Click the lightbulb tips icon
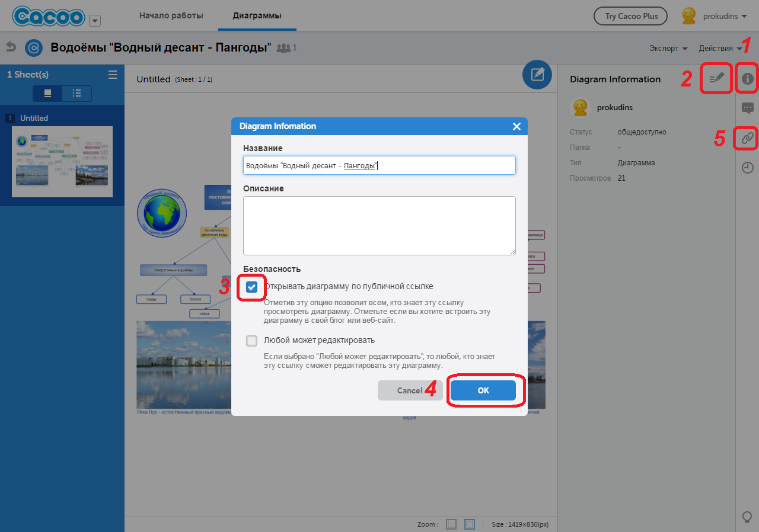This screenshot has height=532, width=759. pyautogui.click(x=748, y=517)
